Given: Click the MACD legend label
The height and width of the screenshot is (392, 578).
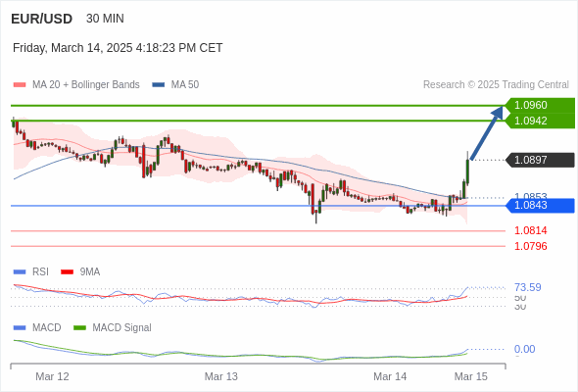Looking at the screenshot, I should (x=47, y=328).
